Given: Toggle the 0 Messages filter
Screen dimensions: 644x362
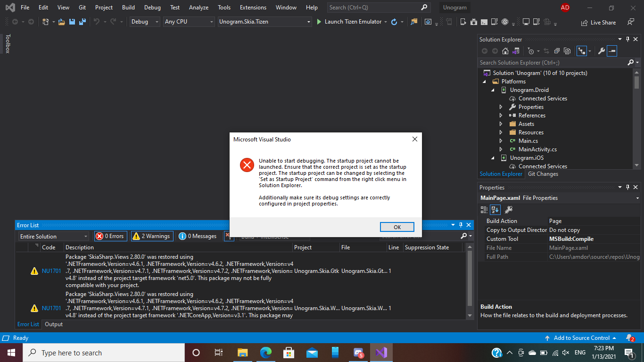Looking at the screenshot, I should click(x=198, y=236).
